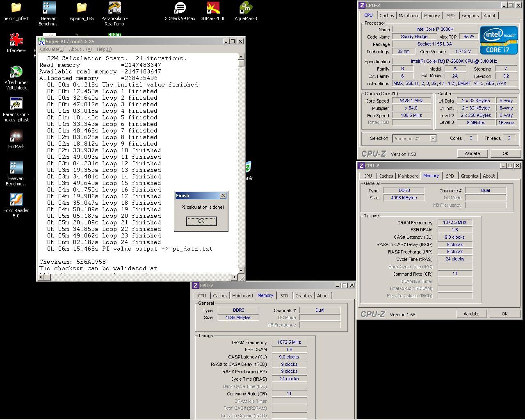Open Foxit Reader 5.0 icon
This screenshot has width=525, height=420.
tap(16, 205)
